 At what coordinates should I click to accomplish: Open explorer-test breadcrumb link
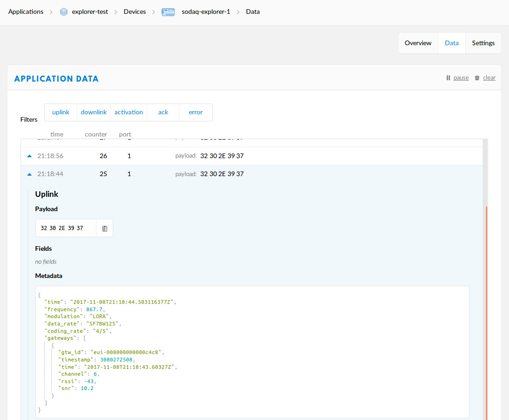pos(90,12)
